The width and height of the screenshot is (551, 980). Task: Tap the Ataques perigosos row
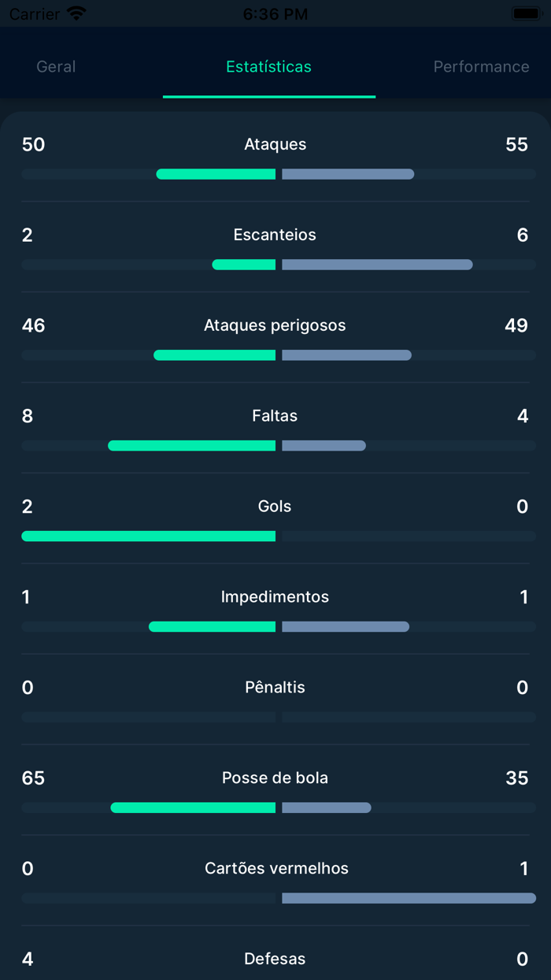(275, 325)
